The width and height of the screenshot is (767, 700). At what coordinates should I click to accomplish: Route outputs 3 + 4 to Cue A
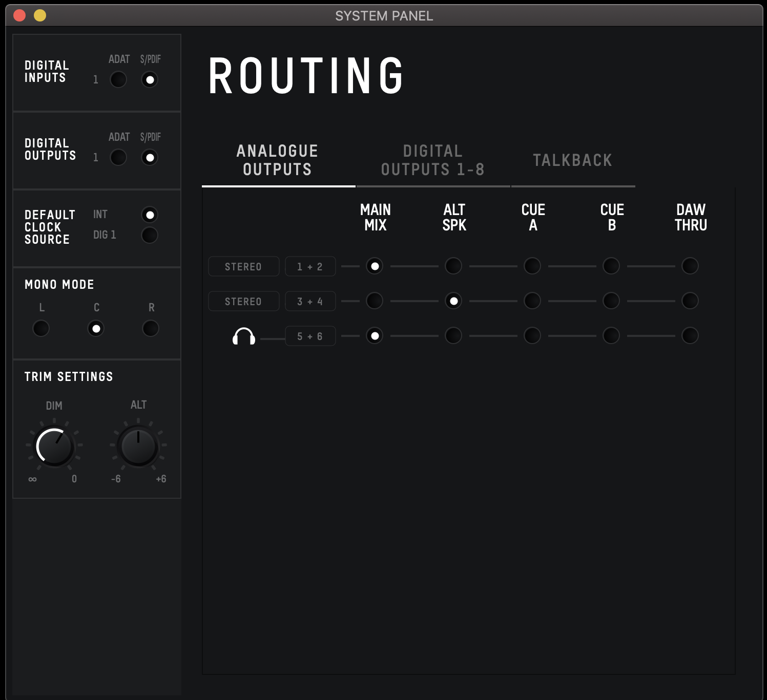(532, 301)
